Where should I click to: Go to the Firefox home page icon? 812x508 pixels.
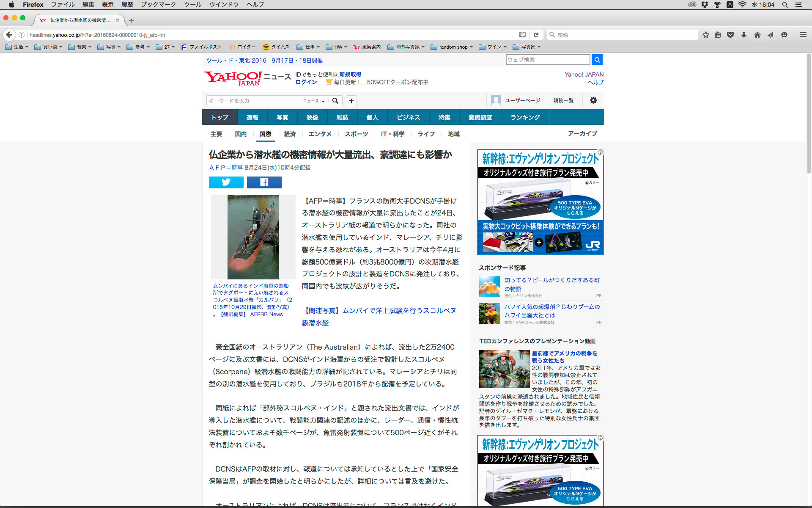(x=757, y=35)
